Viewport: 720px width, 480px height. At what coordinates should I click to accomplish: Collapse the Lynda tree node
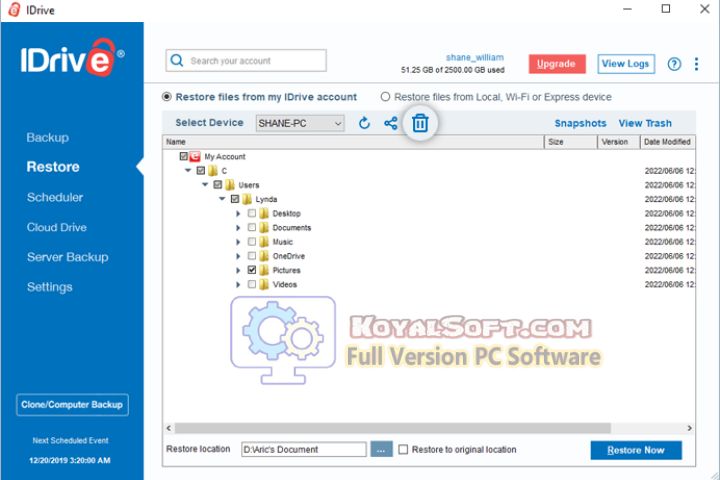[222, 199]
